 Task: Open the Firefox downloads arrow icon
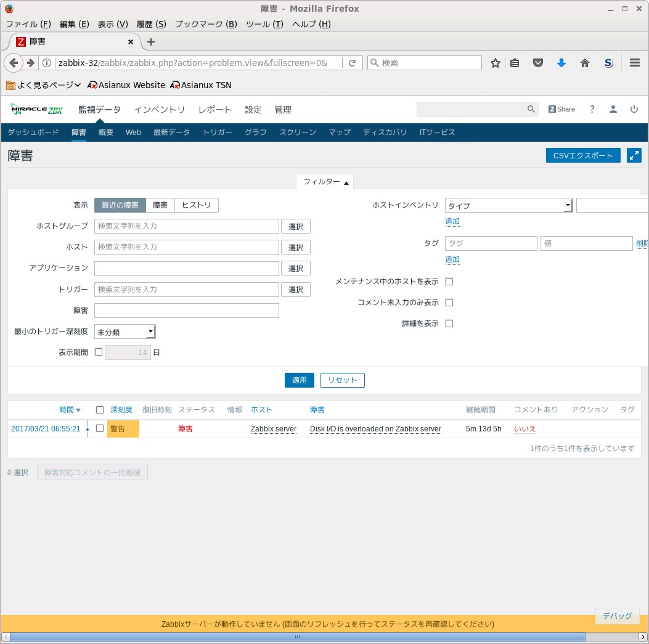coord(561,63)
